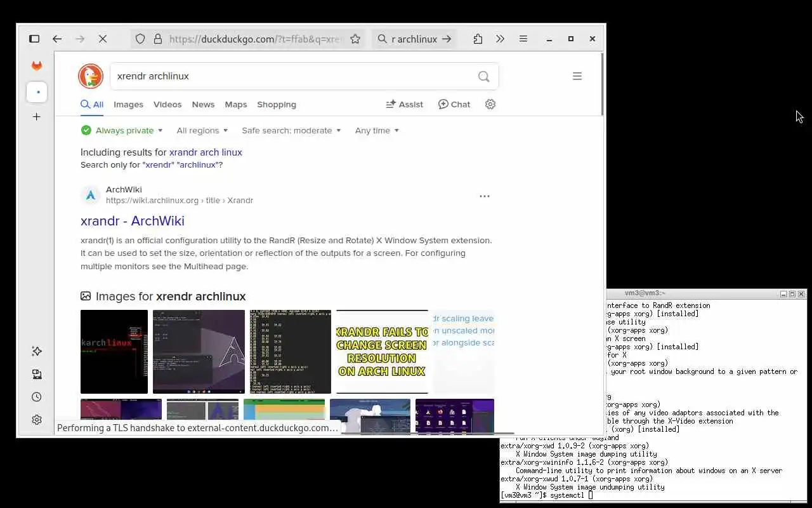This screenshot has height=508, width=812.
Task: Switch to Videos tab
Action: (x=167, y=104)
